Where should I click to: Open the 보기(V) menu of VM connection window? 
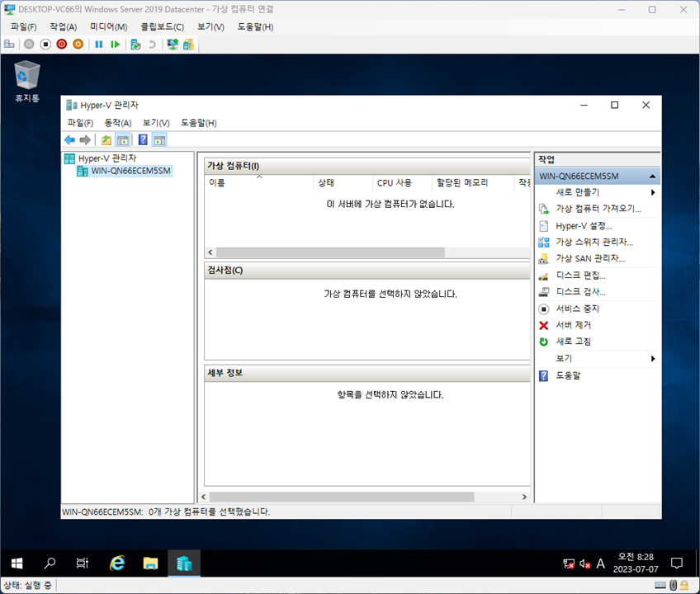(x=210, y=26)
